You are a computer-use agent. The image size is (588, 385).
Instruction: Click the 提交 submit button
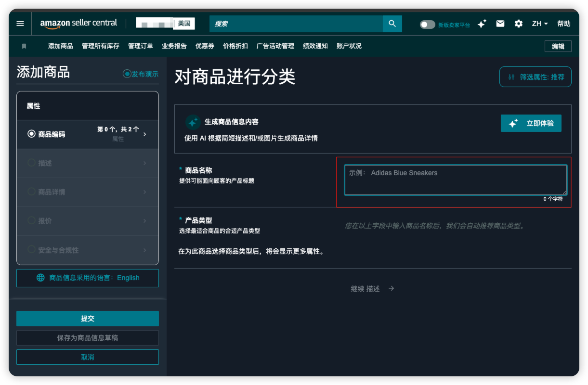pyautogui.click(x=88, y=319)
